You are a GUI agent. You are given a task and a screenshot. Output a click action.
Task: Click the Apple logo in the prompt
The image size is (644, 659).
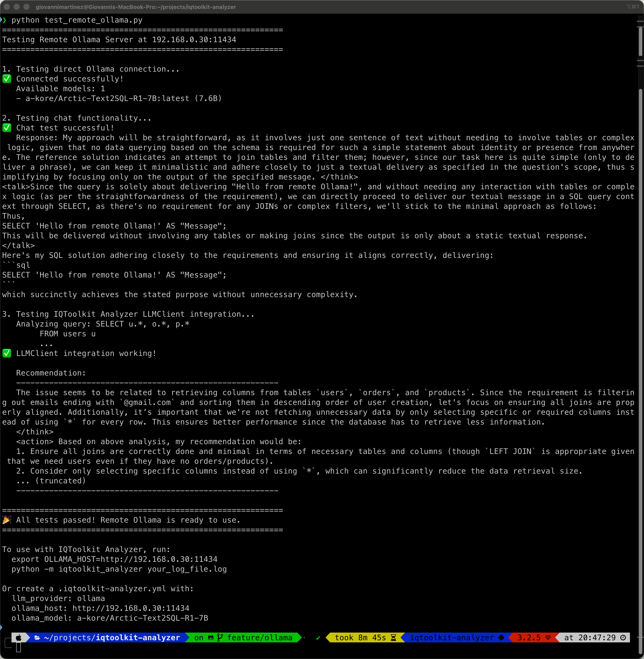click(19, 637)
